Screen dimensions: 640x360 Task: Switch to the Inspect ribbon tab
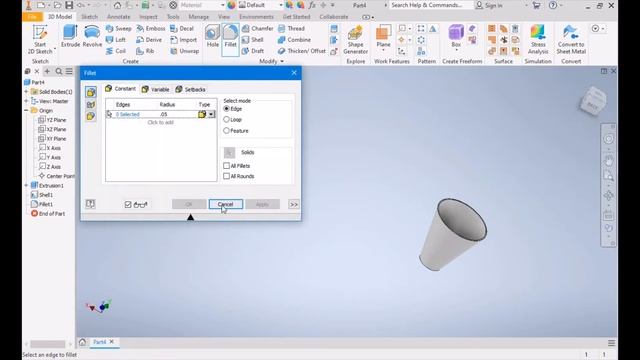point(148,17)
